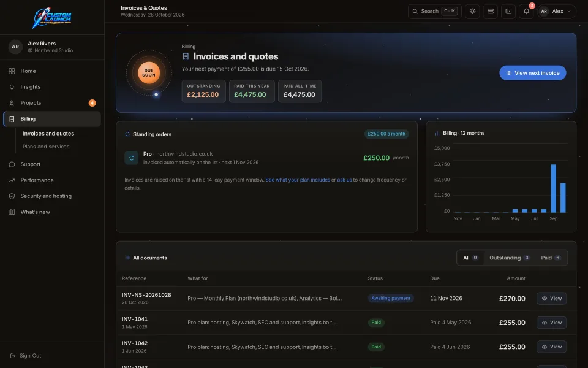Click the Awaiting payment status badge
The image size is (588, 368).
(391, 298)
